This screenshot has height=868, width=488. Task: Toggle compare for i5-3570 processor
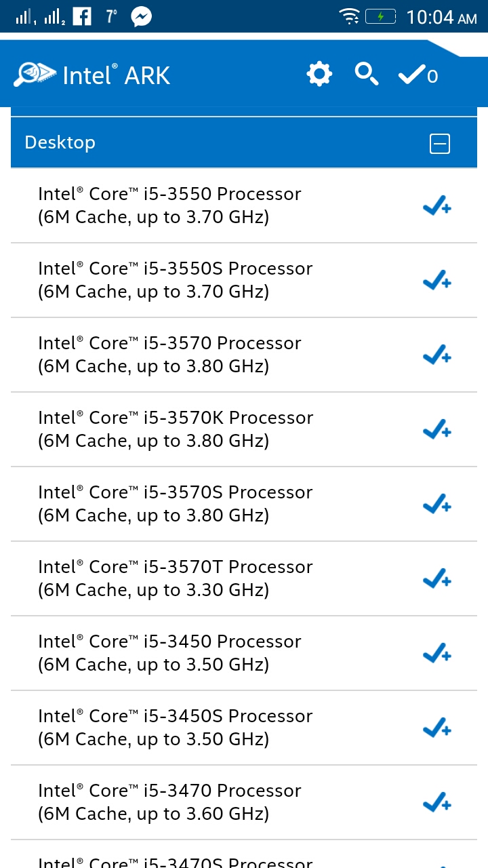coord(436,355)
